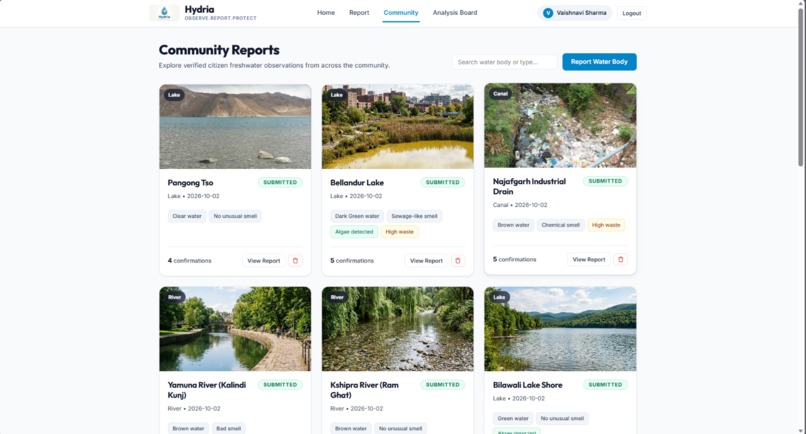Click Najafgarh's High waste tag
The image size is (806, 434).
606,225
